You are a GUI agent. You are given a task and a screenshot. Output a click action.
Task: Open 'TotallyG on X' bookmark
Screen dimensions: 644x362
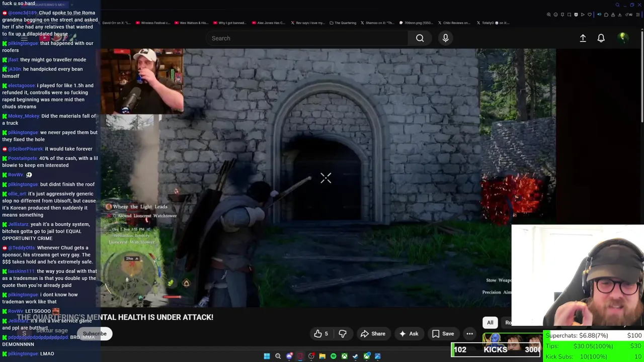(493, 23)
